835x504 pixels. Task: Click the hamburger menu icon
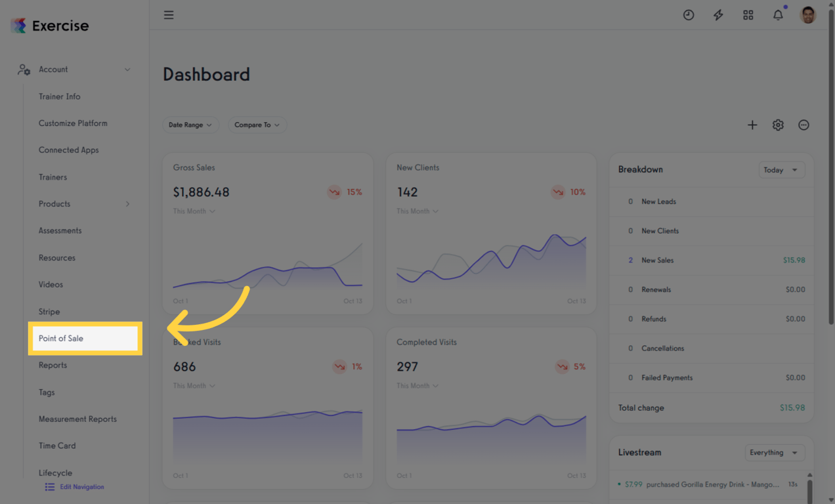169,15
